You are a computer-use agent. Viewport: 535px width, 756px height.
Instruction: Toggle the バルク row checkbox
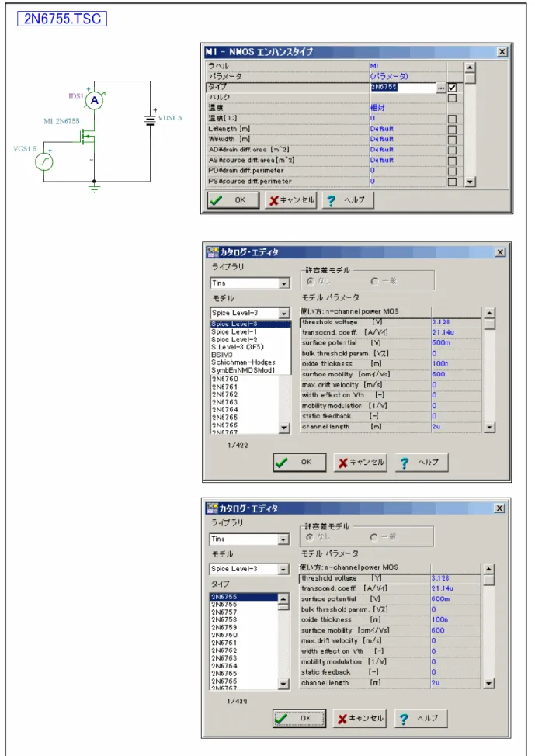tap(452, 98)
